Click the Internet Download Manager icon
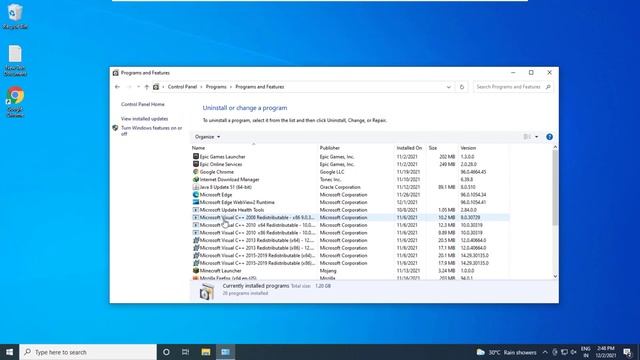 (196, 179)
